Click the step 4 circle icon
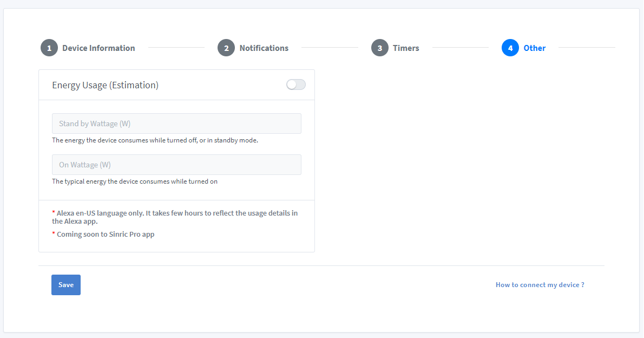Screen dimensions: 644x338 click(x=510, y=48)
